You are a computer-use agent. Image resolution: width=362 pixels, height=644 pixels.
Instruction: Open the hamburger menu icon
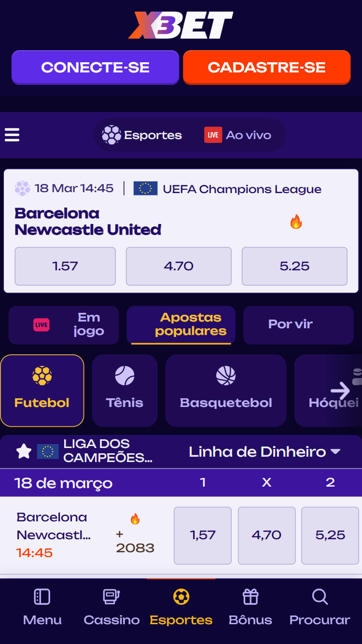click(12, 135)
